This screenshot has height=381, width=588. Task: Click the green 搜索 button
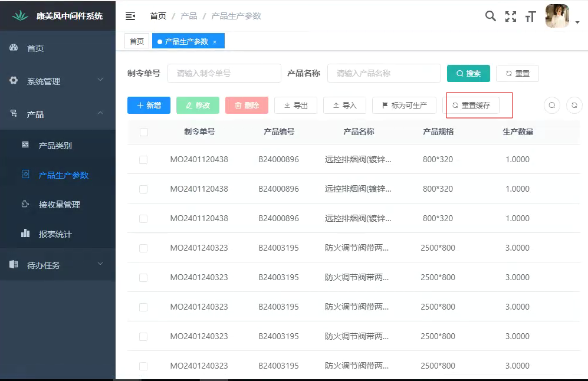(x=468, y=74)
